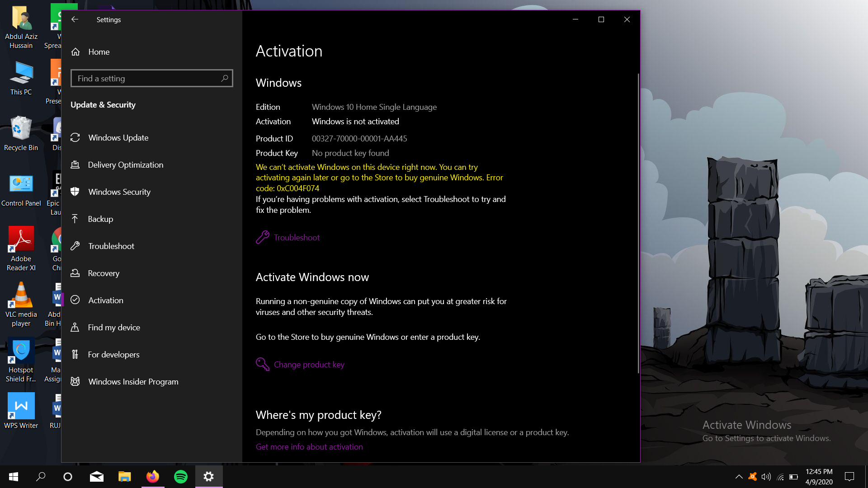Select the WPS Writer desktop icon
Viewport: 868px width, 488px height.
21,411
